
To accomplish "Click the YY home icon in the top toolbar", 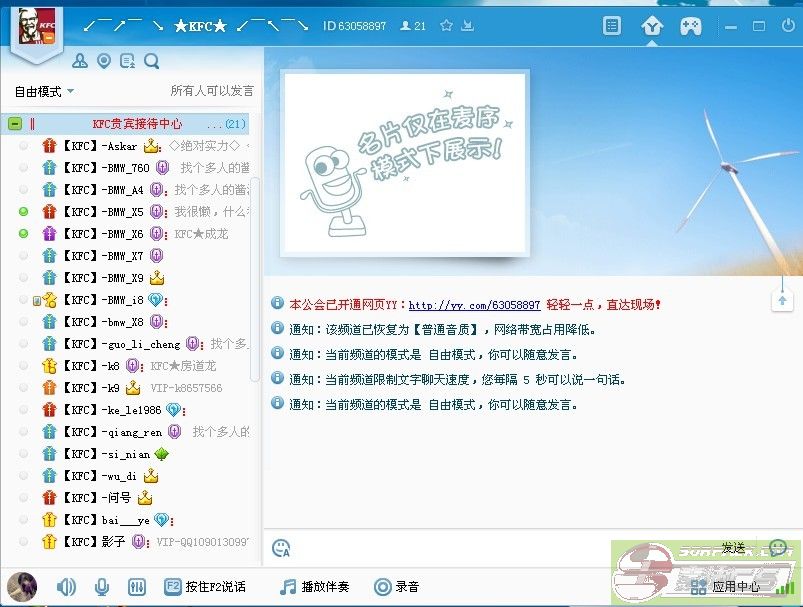I will [x=651, y=25].
